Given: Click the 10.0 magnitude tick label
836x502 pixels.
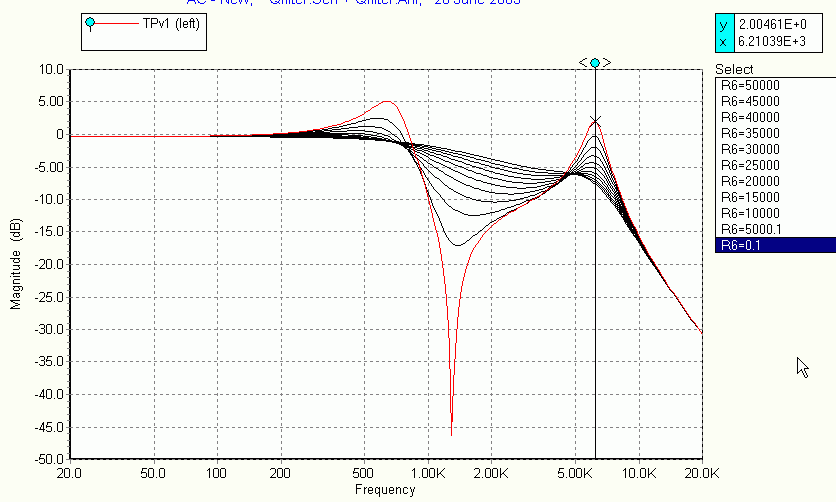Looking at the screenshot, I should point(51,69).
